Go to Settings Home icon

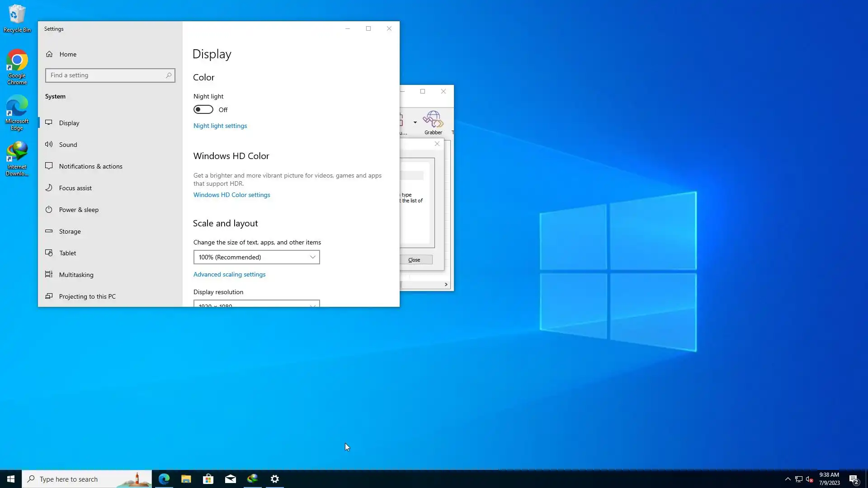pyautogui.click(x=49, y=54)
